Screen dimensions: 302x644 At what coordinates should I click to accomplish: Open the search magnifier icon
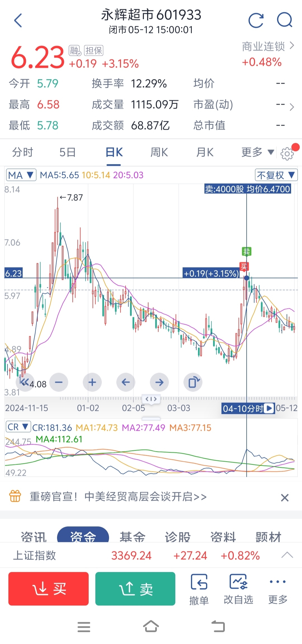point(284,20)
